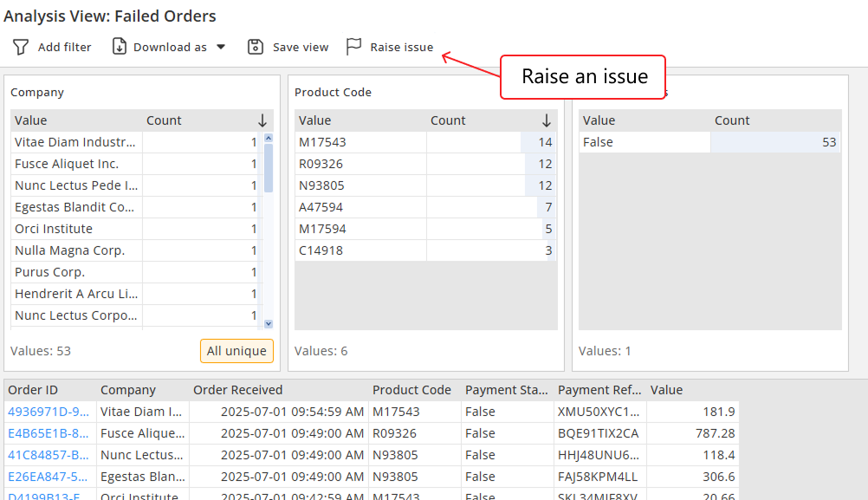The image size is (868, 500).
Task: Select the Payment Sta... column header
Action: (508, 390)
